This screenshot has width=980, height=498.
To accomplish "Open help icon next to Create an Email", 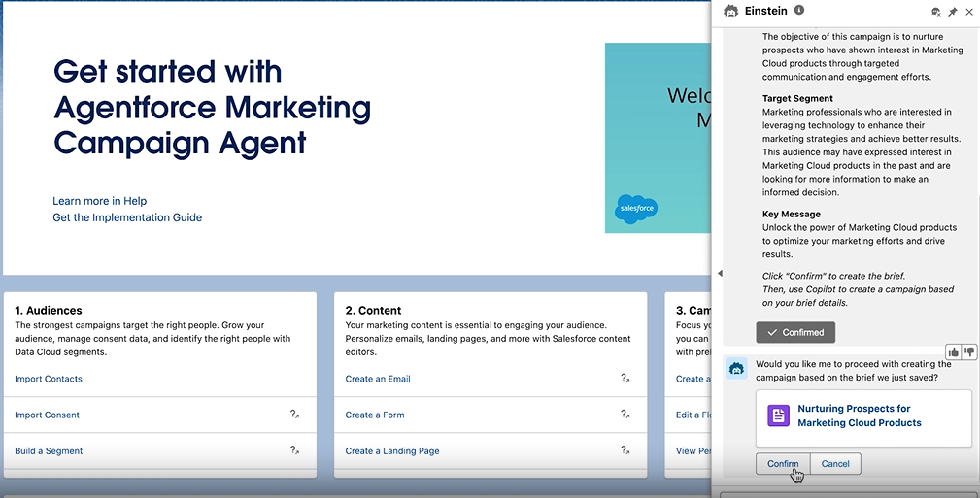I will click(625, 378).
